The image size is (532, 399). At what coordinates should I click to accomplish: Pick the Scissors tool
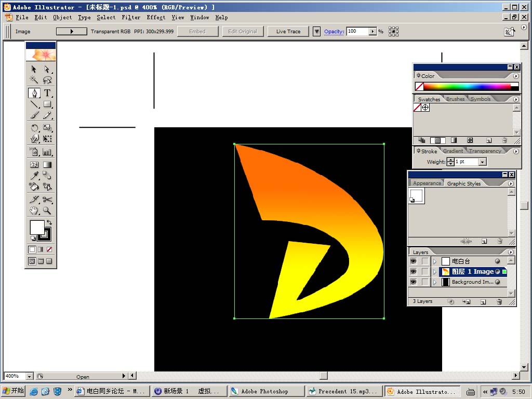pos(47,199)
